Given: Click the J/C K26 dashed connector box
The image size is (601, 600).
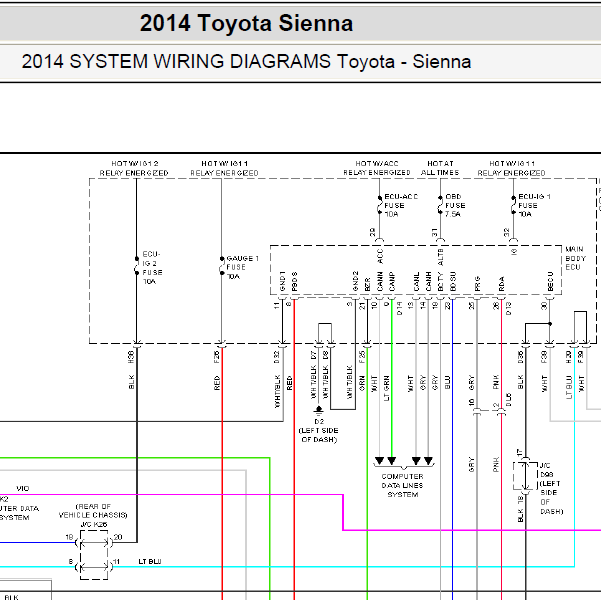Looking at the screenshot, I should pyautogui.click(x=94, y=555).
